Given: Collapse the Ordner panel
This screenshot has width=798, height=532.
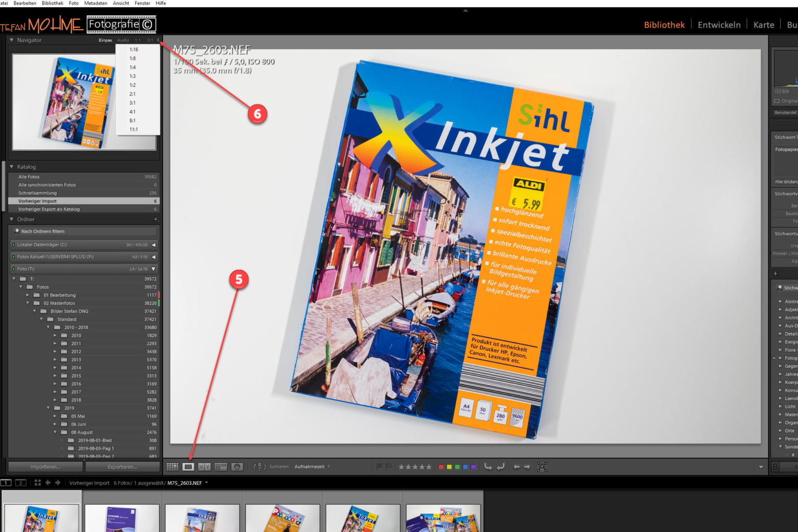Looking at the screenshot, I should (x=11, y=219).
